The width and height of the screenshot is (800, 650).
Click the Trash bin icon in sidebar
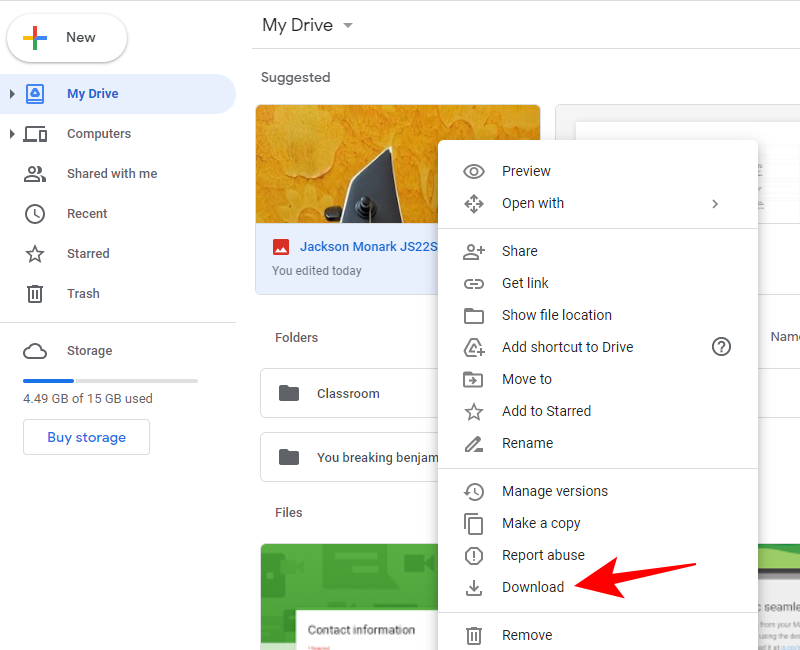point(35,294)
